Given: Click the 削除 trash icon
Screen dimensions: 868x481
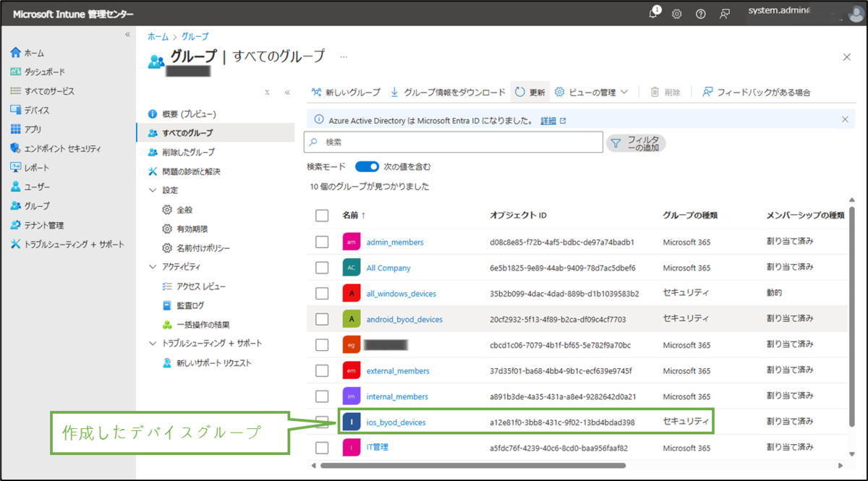Looking at the screenshot, I should (655, 92).
